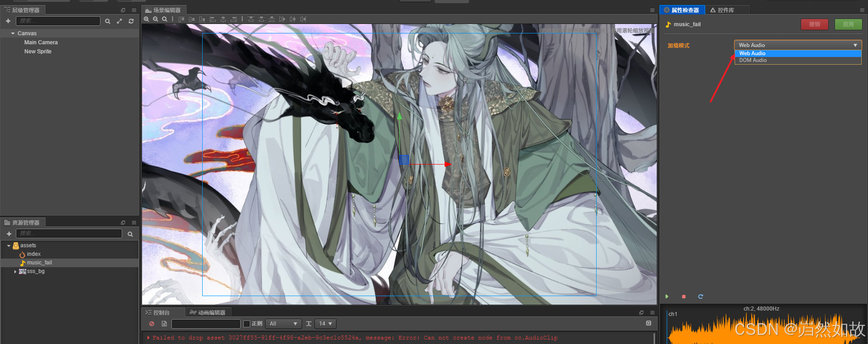Image resolution: width=868 pixels, height=344 pixels.
Task: Open the console log file
Action: tap(164, 324)
